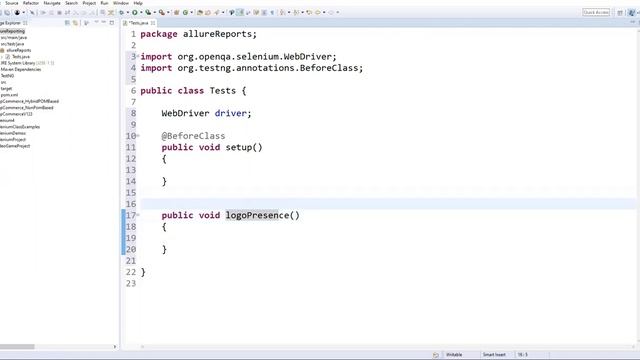The width and height of the screenshot is (640, 360).
Task: Select Tests.java in Package Explorer
Action: tap(20, 57)
